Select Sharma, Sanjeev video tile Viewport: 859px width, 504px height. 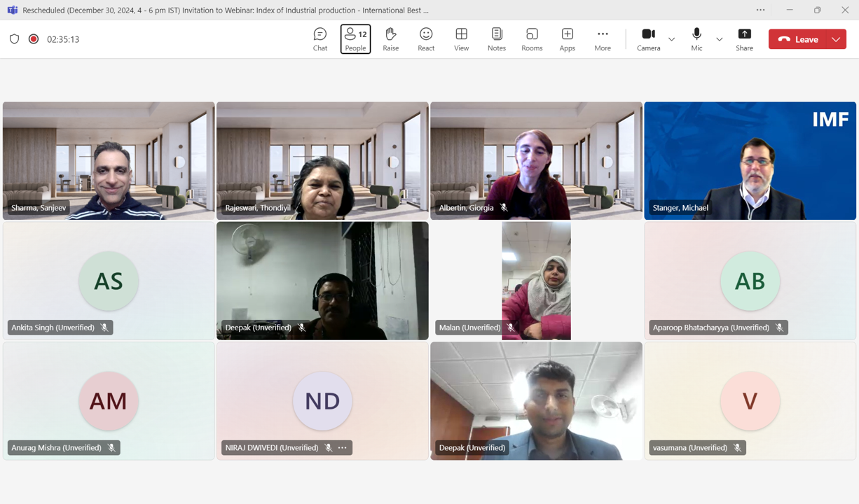[x=109, y=161]
